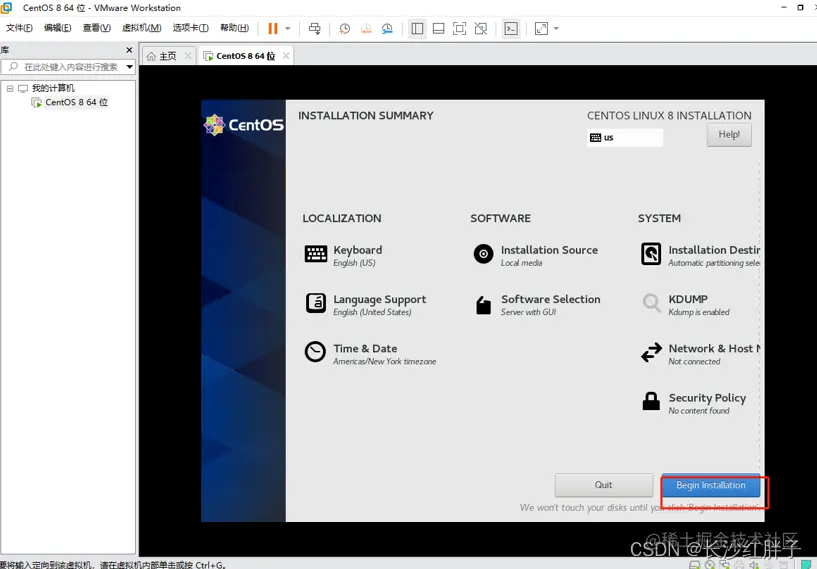Toggle Unity mode toolbar icon
This screenshot has width=817, height=569.
[x=481, y=29]
